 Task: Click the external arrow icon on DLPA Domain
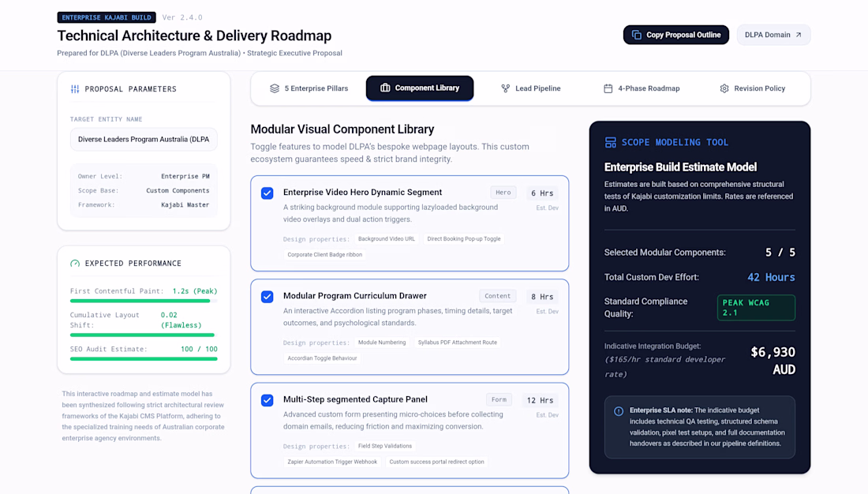(x=799, y=35)
